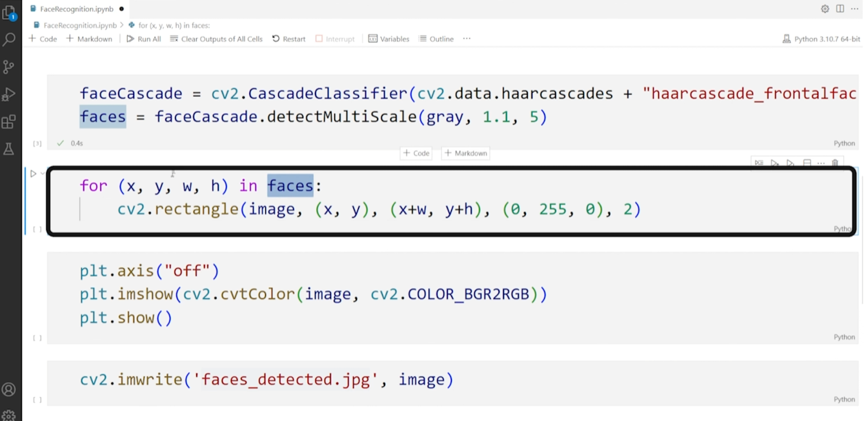Screen dimensions: 868x421
Task: Open the Variables panel
Action: tap(389, 39)
